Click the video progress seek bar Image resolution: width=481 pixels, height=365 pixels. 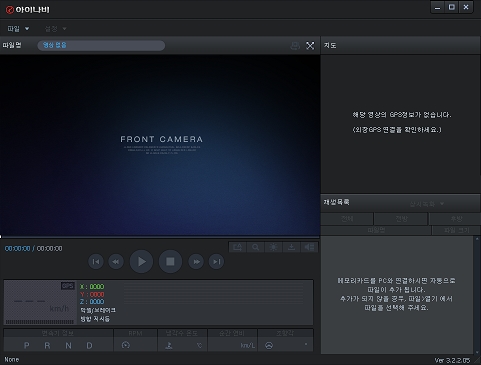coord(160,237)
